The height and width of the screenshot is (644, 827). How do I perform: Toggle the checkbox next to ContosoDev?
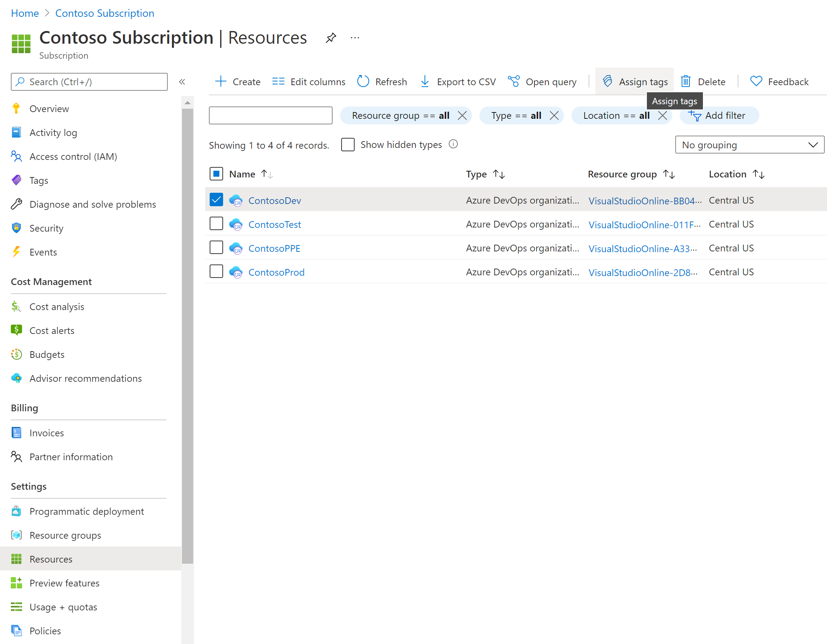click(x=216, y=199)
